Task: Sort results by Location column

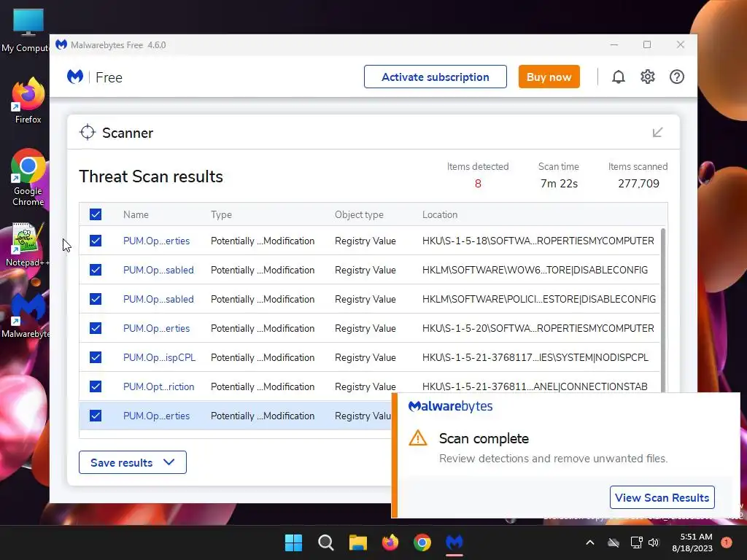Action: pos(440,215)
